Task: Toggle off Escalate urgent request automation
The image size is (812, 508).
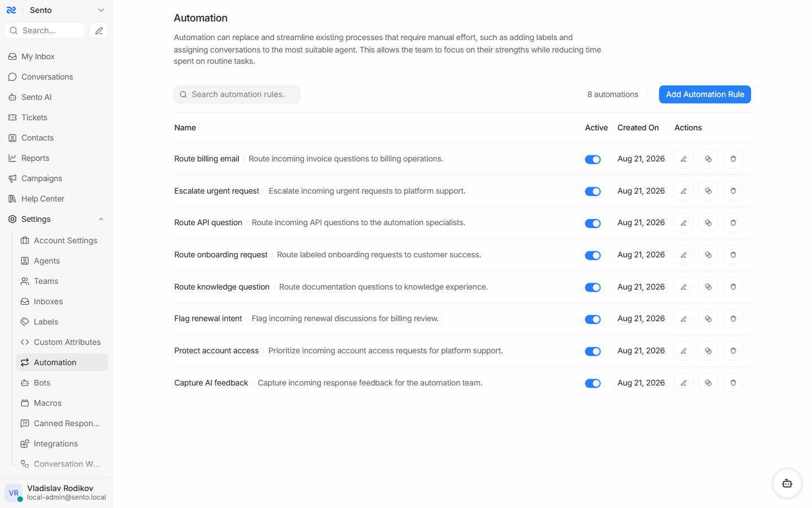Action: [593, 192]
